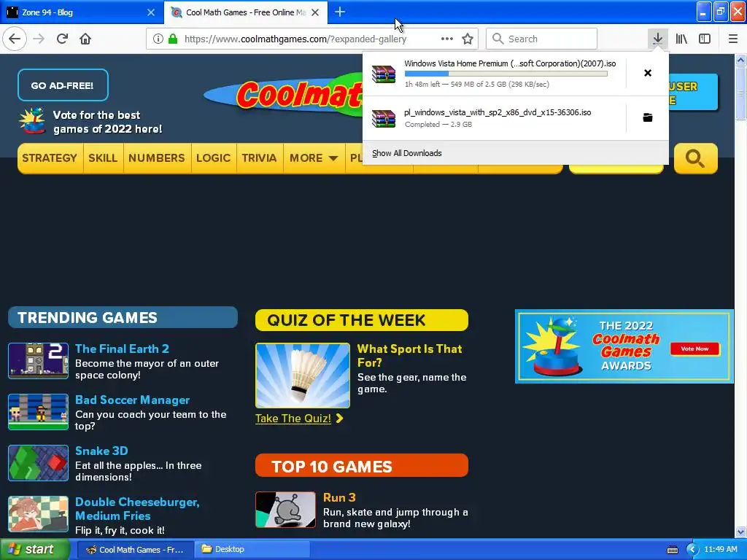The image size is (747, 560).
Task: Open the Run 3 game link
Action: click(339, 497)
